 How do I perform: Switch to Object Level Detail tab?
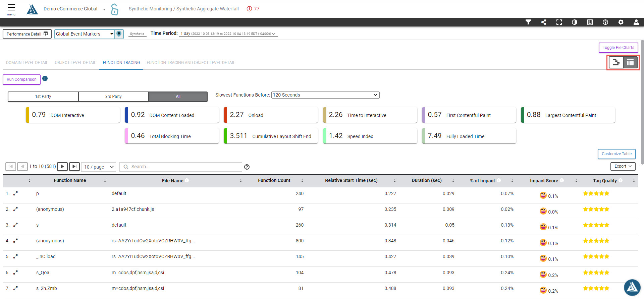click(75, 63)
